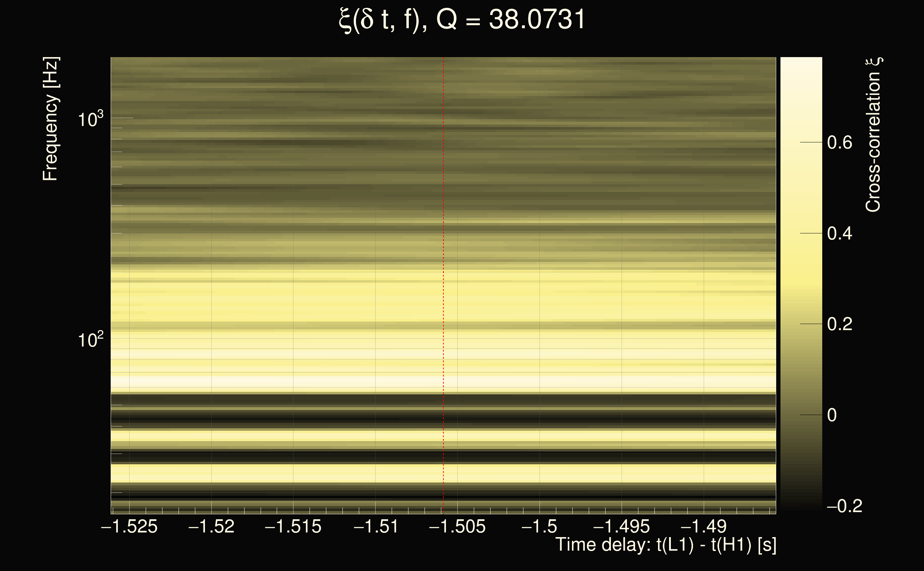924x571 pixels.
Task: Select the -1.515 x-axis tick label
Action: tap(293, 526)
